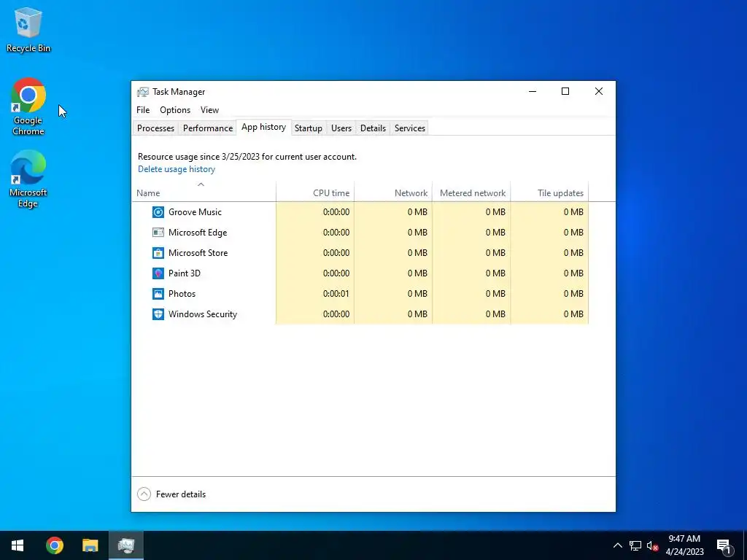Image resolution: width=747 pixels, height=560 pixels.
Task: Open the notification center icon
Action: pos(724,545)
